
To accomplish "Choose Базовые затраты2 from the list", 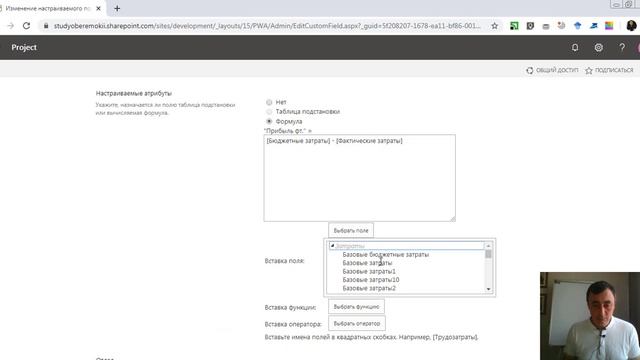I will point(369,288).
